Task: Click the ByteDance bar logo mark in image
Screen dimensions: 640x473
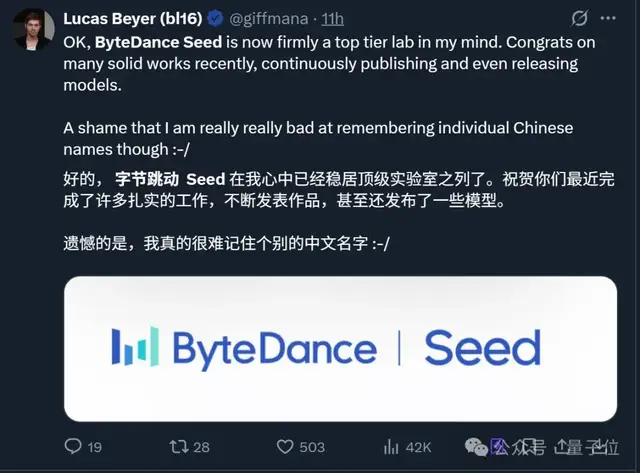Action: tap(134, 349)
